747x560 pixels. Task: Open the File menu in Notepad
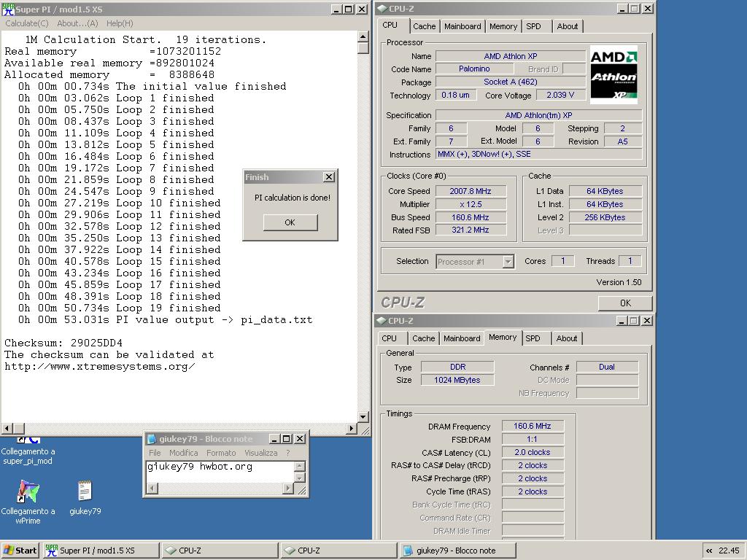(155, 453)
